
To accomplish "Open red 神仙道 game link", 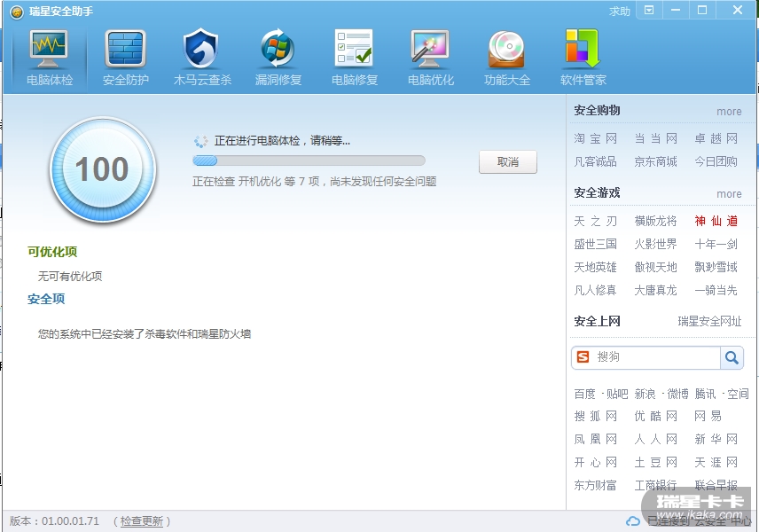I will [716, 221].
